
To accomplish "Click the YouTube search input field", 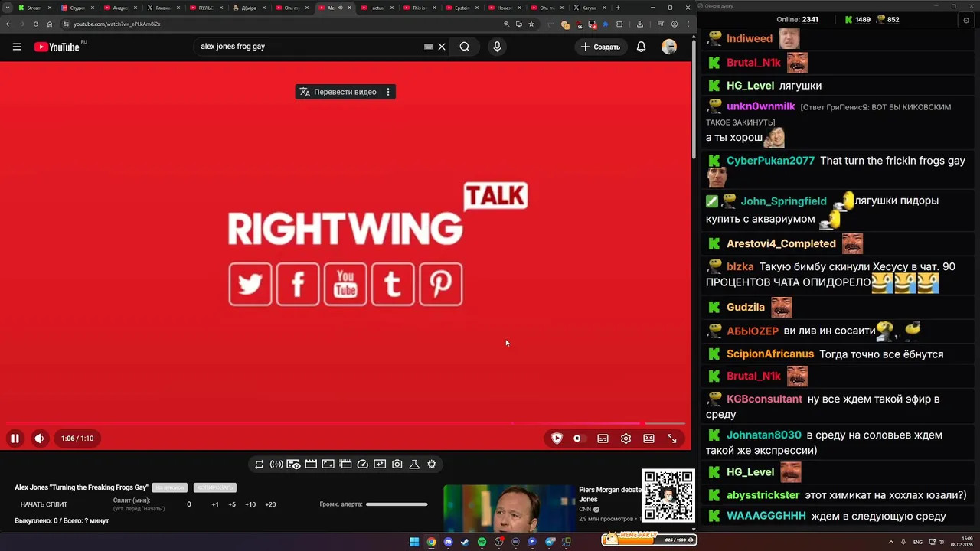I will click(310, 47).
